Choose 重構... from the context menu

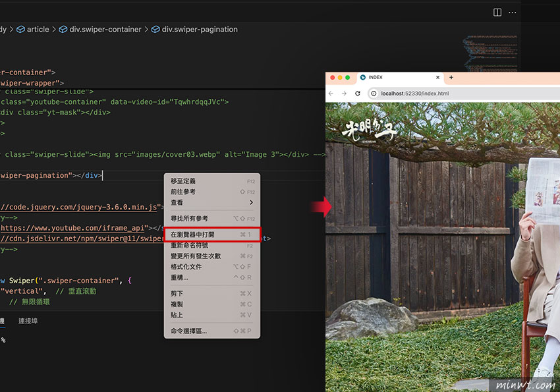pos(212,277)
